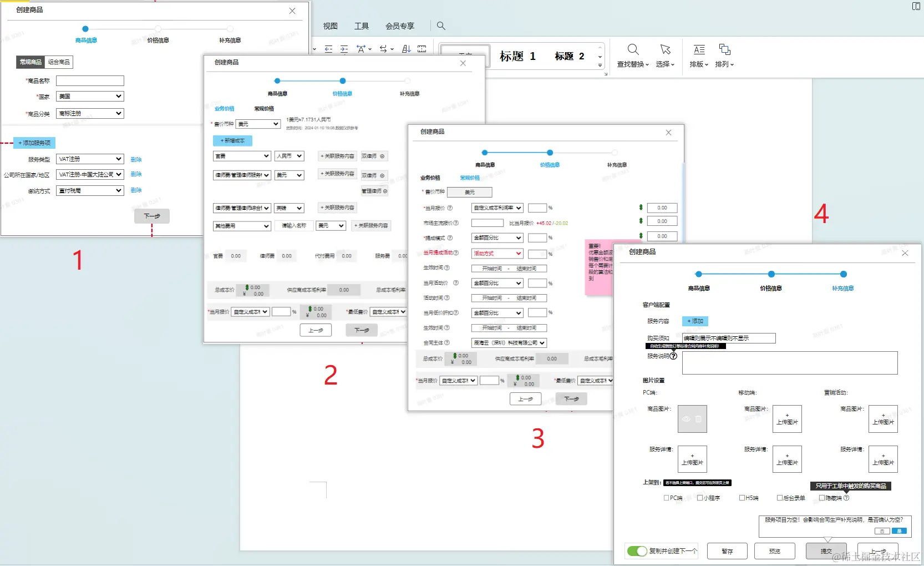Tick the 后台录单 checkbox

[780, 498]
